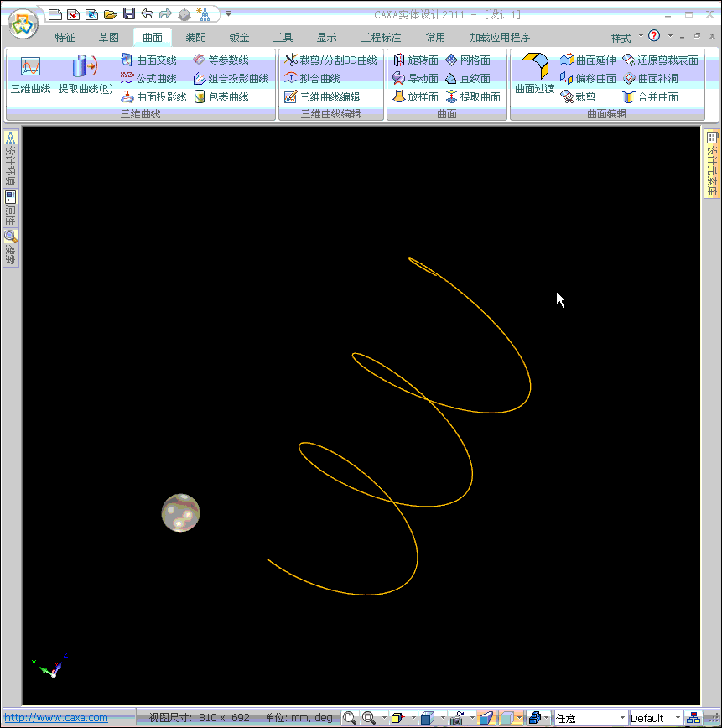Click the save disk icon in quick toolbar
Viewport: 722px width, 728px height.
pyautogui.click(x=128, y=13)
